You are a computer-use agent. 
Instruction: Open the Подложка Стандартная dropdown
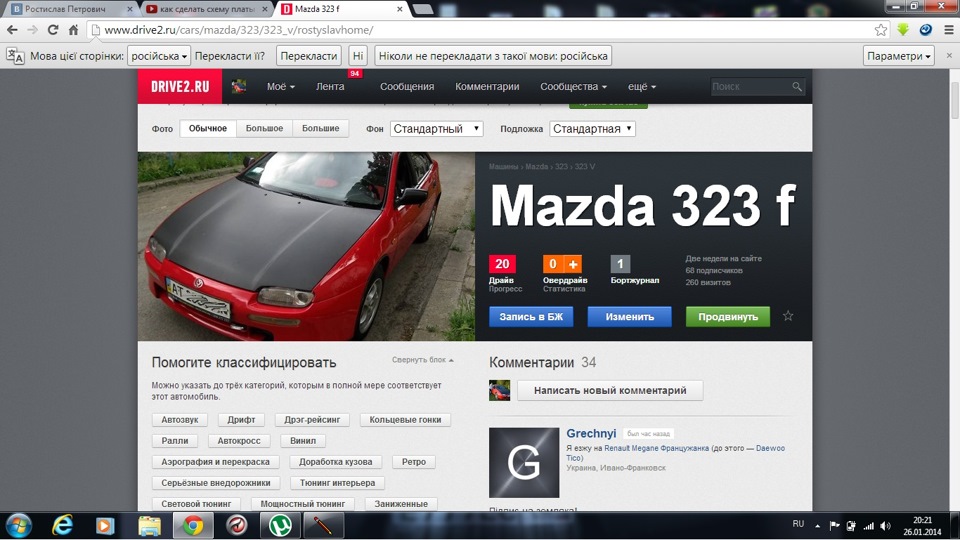tap(592, 129)
